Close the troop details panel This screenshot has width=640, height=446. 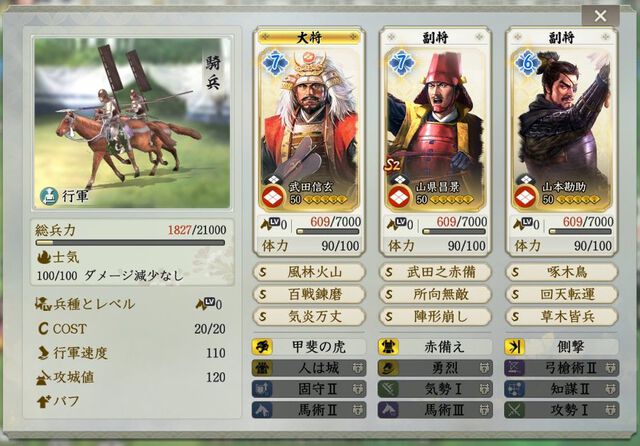coord(600,16)
